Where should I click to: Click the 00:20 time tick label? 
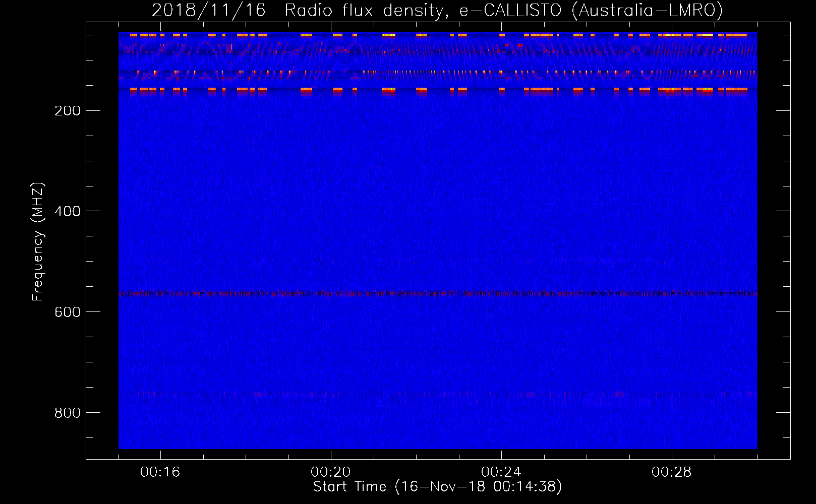click(331, 472)
